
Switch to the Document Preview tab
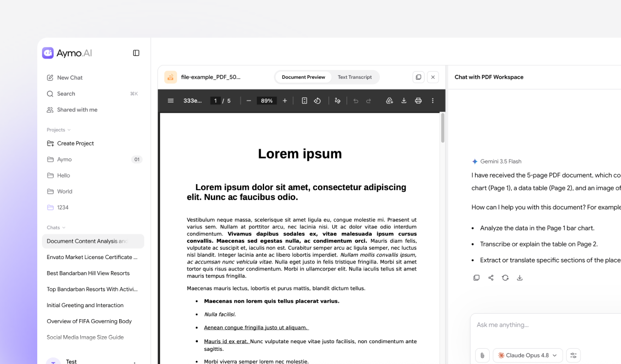pyautogui.click(x=303, y=77)
